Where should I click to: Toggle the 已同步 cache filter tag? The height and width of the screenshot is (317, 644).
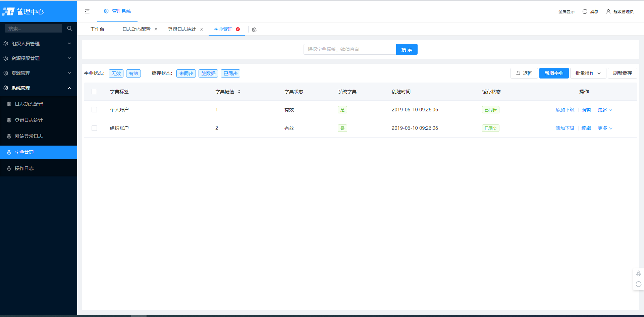[230, 73]
